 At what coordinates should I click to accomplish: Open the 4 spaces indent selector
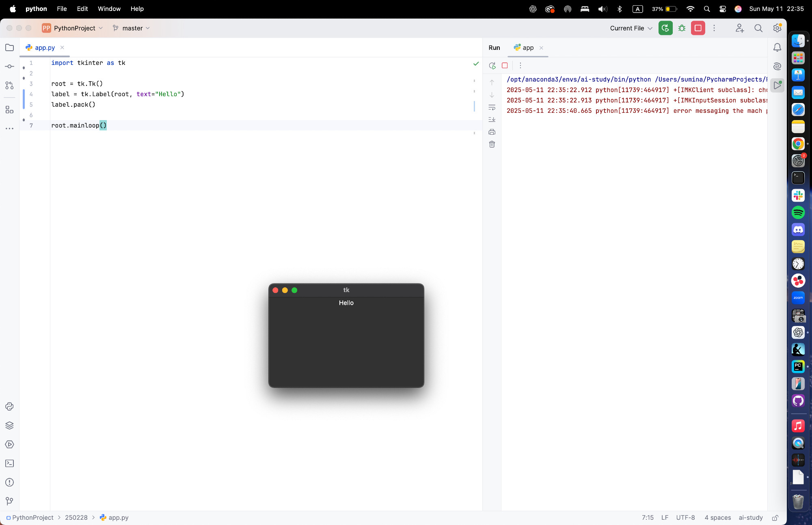pyautogui.click(x=717, y=518)
